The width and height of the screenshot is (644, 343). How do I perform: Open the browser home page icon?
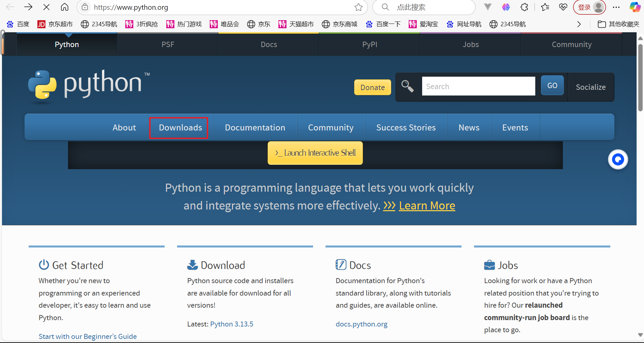tap(65, 7)
